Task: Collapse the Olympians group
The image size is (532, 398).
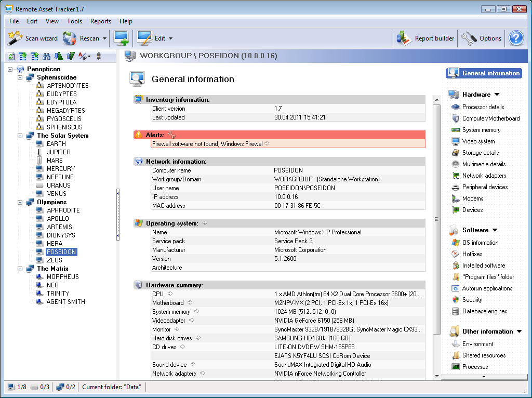Action: [x=20, y=202]
